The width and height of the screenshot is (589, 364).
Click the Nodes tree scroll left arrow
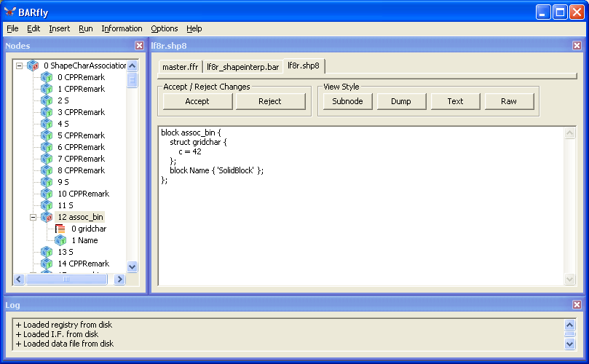pyautogui.click(x=19, y=279)
